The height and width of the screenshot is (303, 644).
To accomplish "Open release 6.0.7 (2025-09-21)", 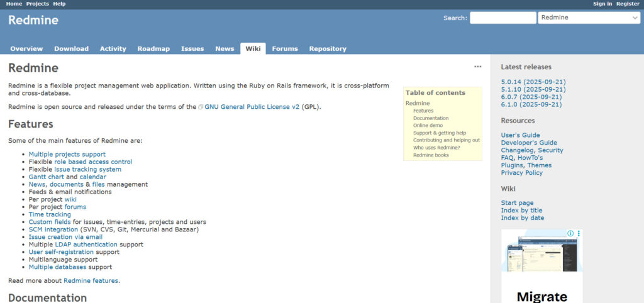I will [531, 97].
